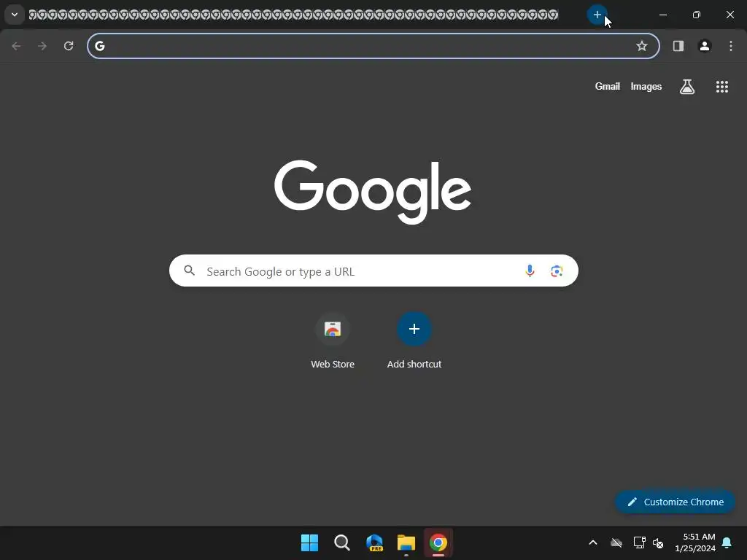Viewport: 747px width, 560px height.
Task: Open Google Images link
Action: [x=646, y=86]
